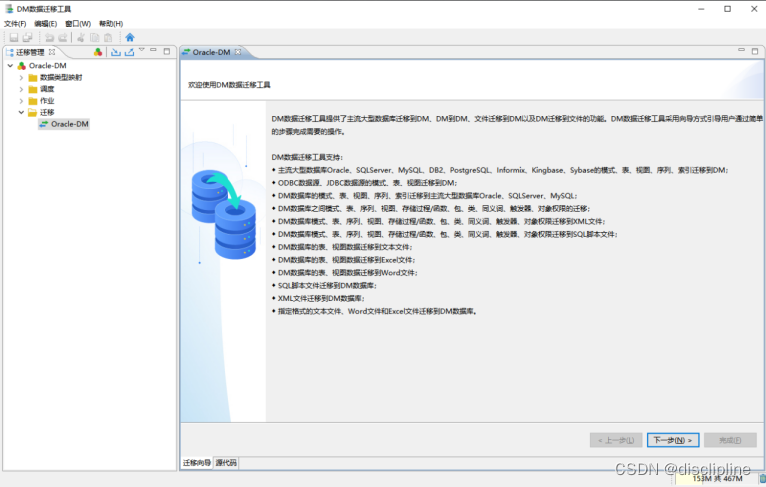This screenshot has height=487, width=766.
Task: Maximize the Oracle-DM editor area
Action: point(755,51)
